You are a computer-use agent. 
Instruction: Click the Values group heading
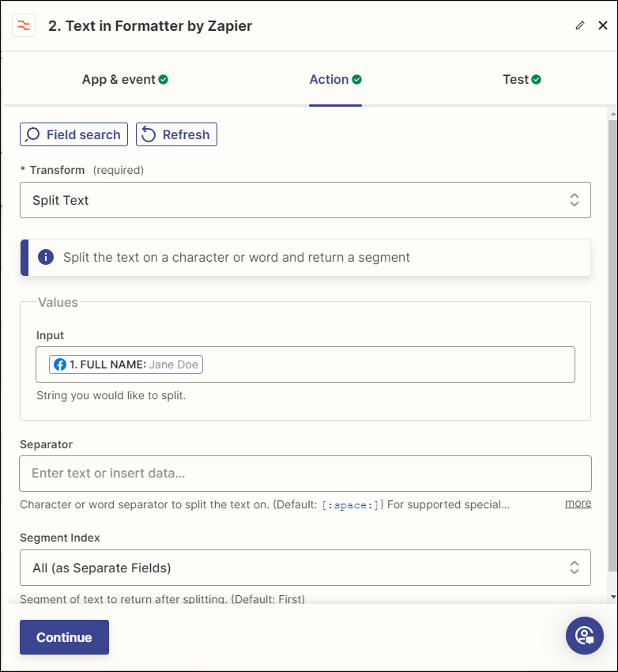58,302
